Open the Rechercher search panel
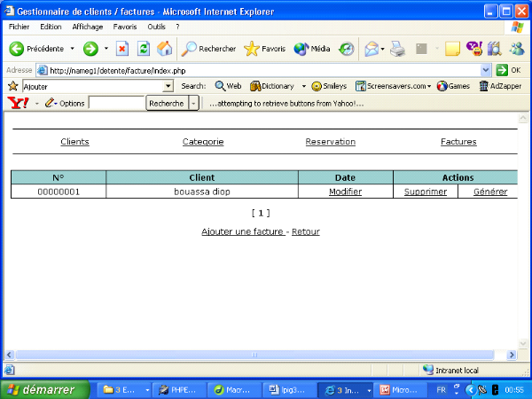 pos(208,48)
